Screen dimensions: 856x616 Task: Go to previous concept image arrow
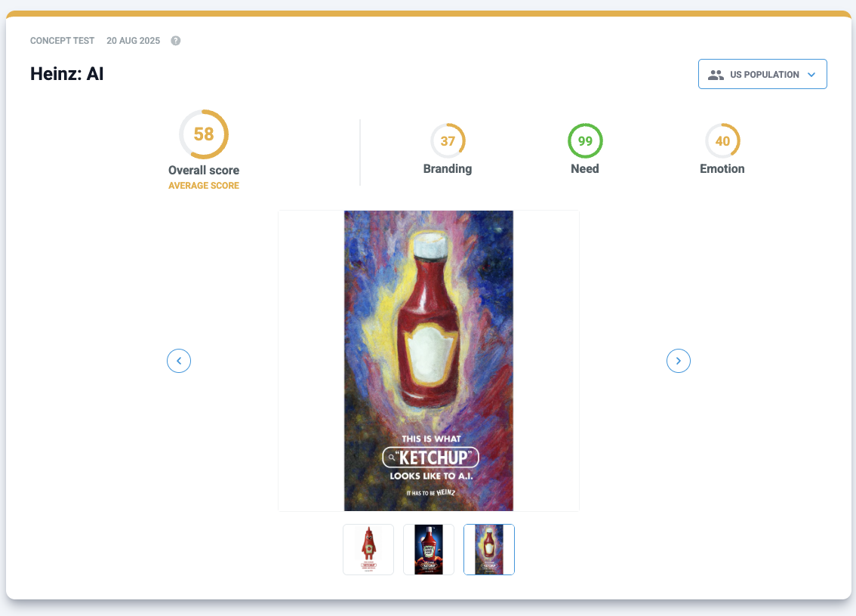click(179, 361)
